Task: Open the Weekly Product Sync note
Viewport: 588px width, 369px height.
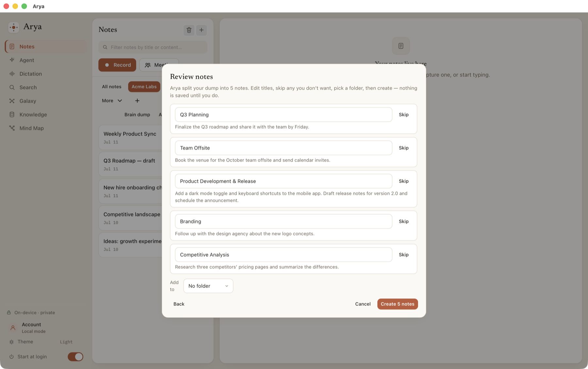Action: pyautogui.click(x=131, y=138)
